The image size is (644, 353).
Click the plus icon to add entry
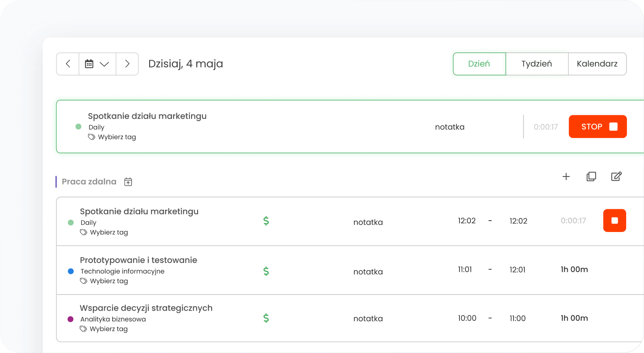coord(566,176)
